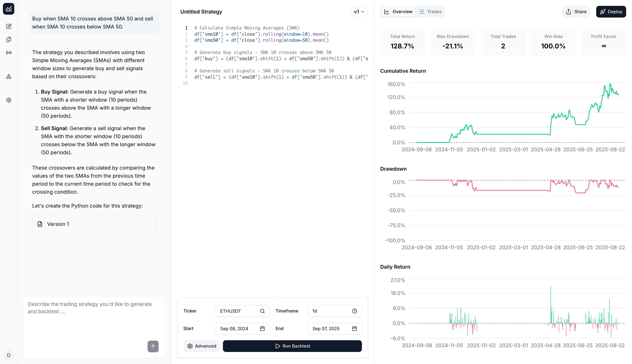This screenshot has width=632, height=364.
Task: Open the integrations shapes icon in sidebar
Action: click(9, 77)
